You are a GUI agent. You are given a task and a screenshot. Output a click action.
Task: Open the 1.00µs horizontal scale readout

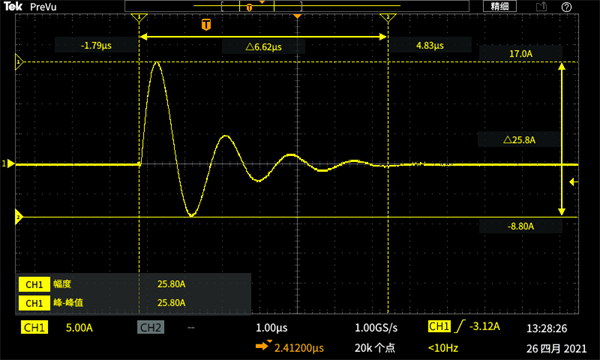271,328
